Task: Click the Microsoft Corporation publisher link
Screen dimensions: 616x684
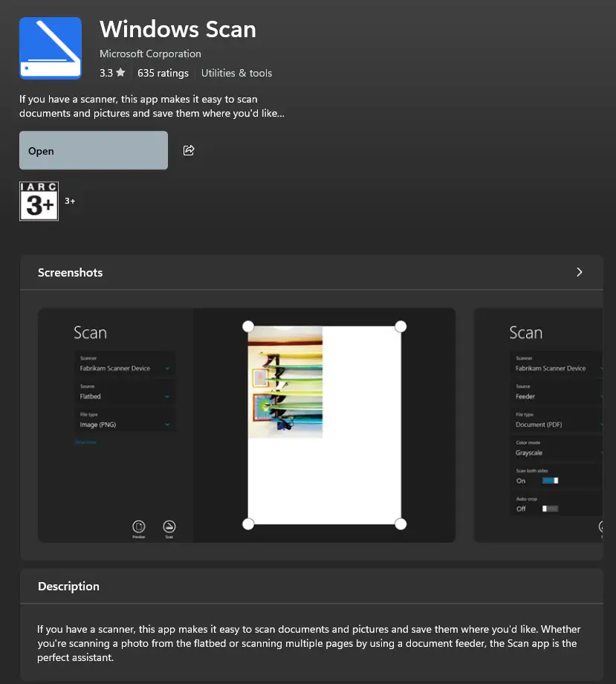Action: pyautogui.click(x=150, y=54)
